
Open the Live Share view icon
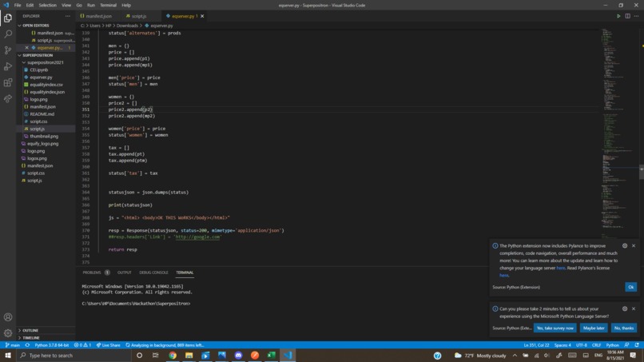click(8, 98)
